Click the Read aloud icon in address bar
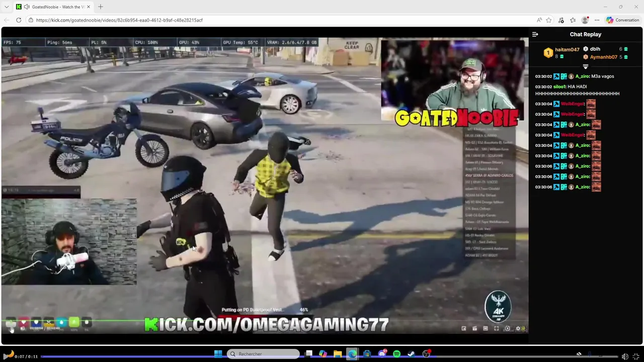 (x=539, y=20)
